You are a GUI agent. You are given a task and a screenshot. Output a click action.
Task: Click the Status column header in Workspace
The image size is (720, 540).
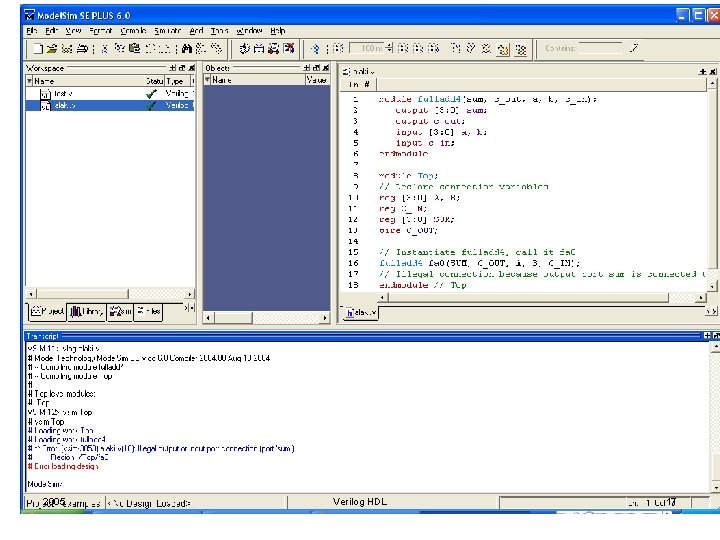pyautogui.click(x=154, y=80)
